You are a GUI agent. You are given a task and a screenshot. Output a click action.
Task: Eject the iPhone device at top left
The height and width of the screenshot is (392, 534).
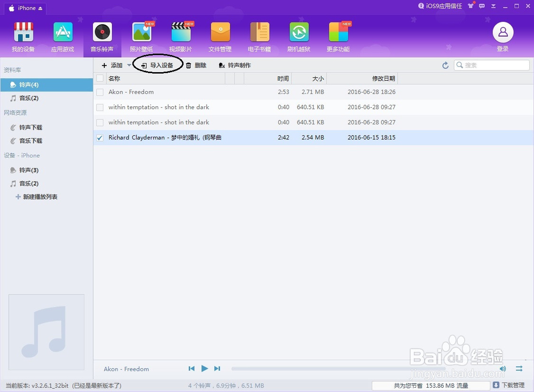coord(40,9)
